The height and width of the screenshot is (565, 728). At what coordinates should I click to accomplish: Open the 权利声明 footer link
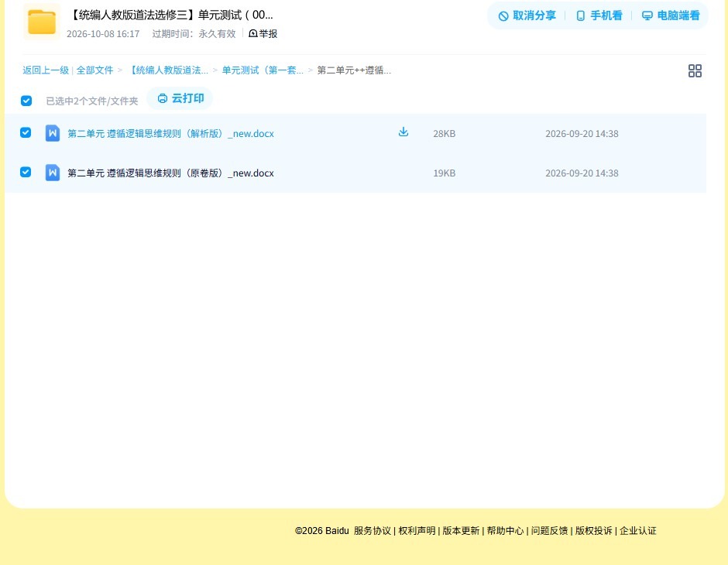tap(417, 531)
